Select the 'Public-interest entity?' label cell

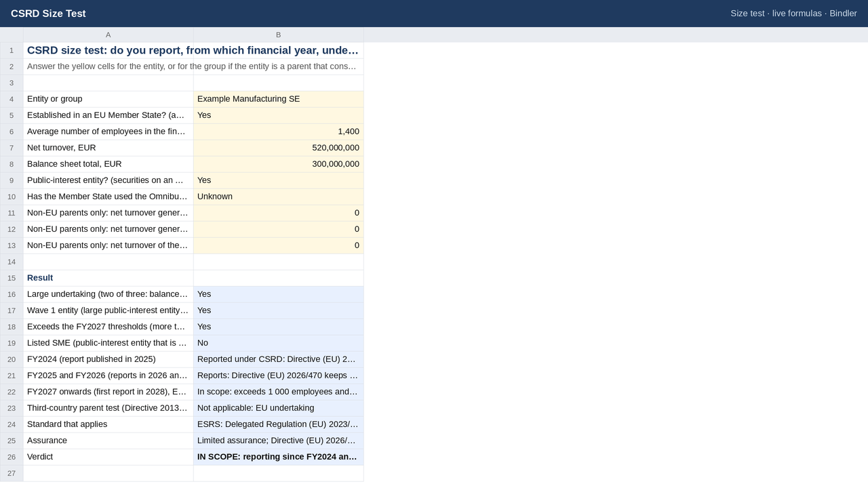(x=108, y=180)
